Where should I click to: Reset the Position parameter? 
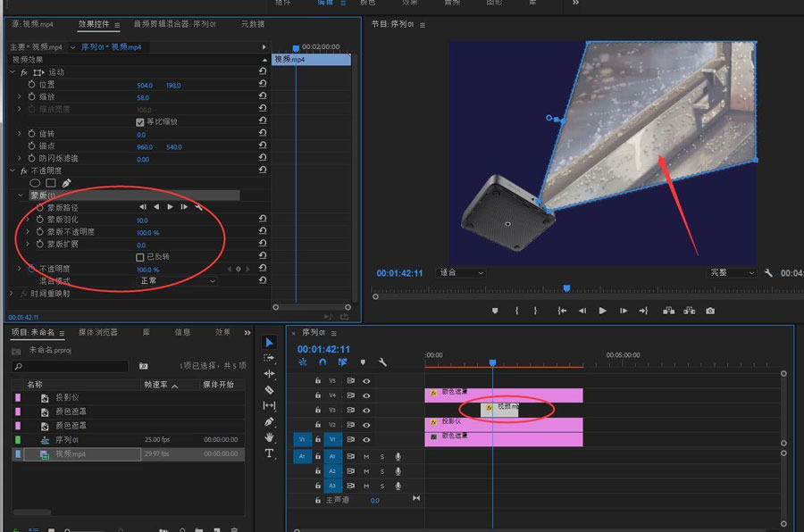263,85
